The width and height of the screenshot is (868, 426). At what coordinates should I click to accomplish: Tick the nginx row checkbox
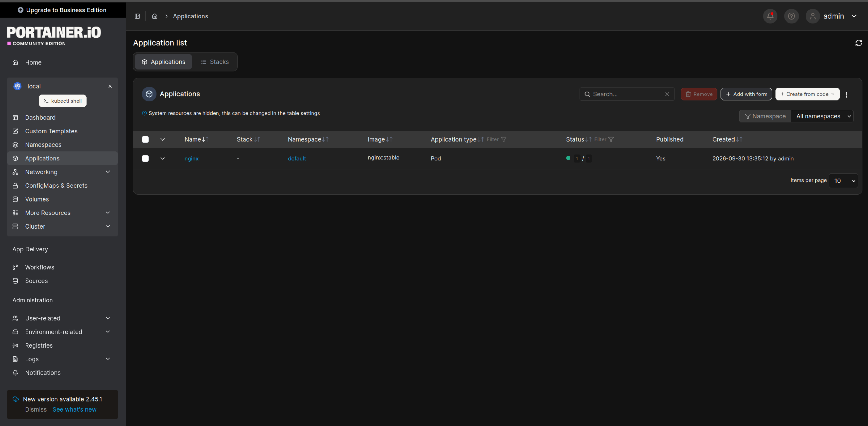coord(145,158)
